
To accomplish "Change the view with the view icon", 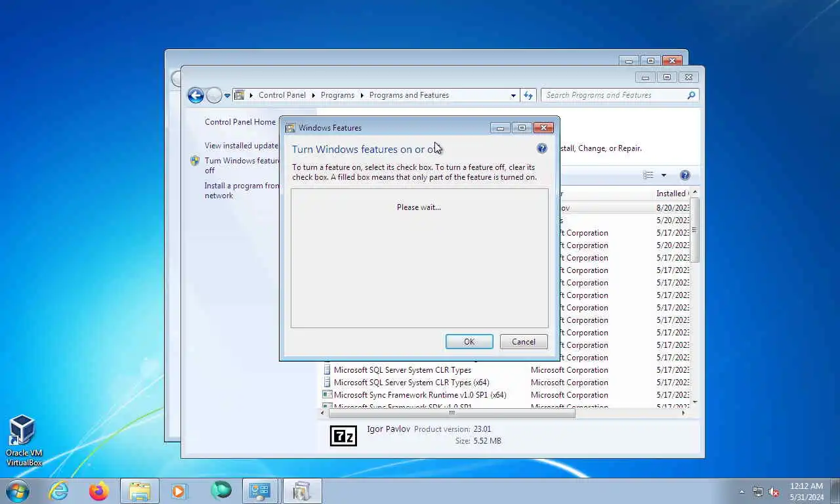I will point(648,175).
